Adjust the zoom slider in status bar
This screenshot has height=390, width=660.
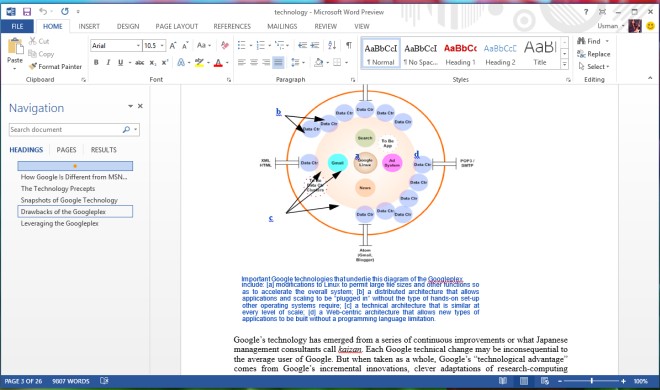[x=592, y=381]
